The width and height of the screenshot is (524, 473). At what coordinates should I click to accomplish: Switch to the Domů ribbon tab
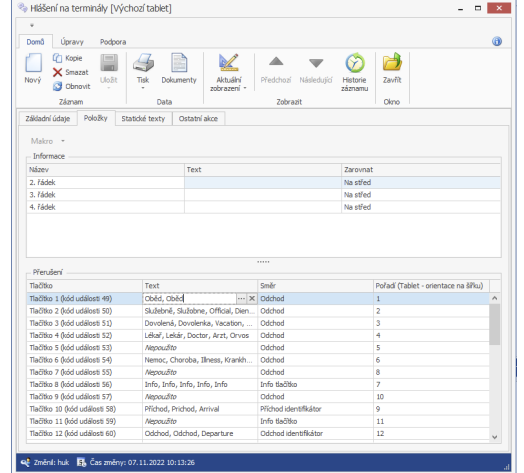[35, 42]
